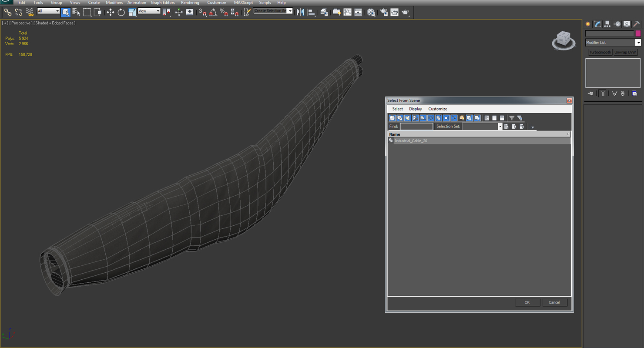This screenshot has width=644, height=348.
Task: Click the Find input field
Action: pyautogui.click(x=416, y=126)
